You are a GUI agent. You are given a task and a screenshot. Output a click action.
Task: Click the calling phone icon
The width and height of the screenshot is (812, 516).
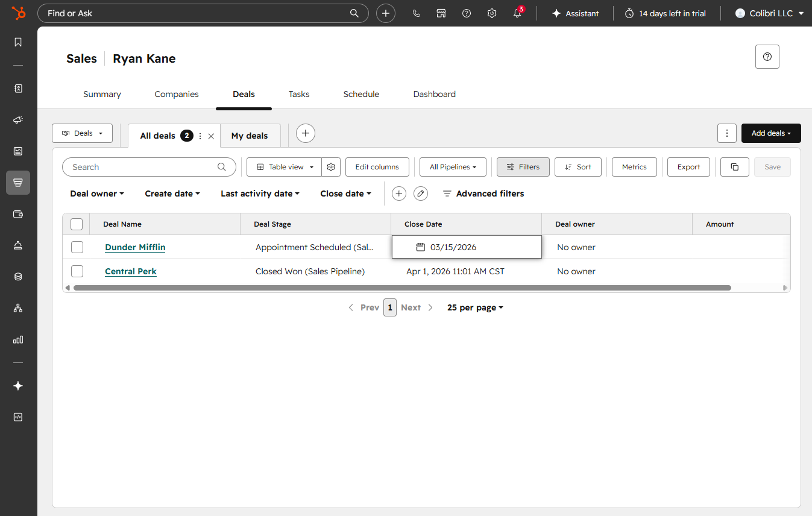point(417,13)
